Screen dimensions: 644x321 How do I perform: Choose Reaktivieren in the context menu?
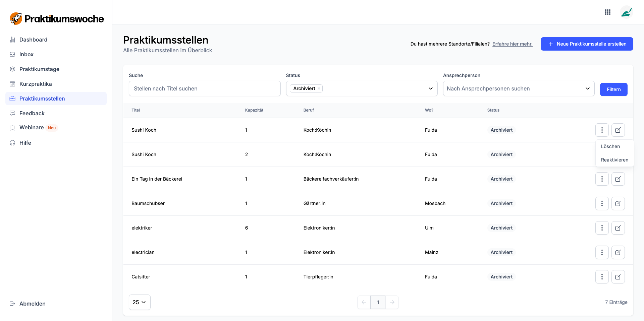[x=614, y=160]
